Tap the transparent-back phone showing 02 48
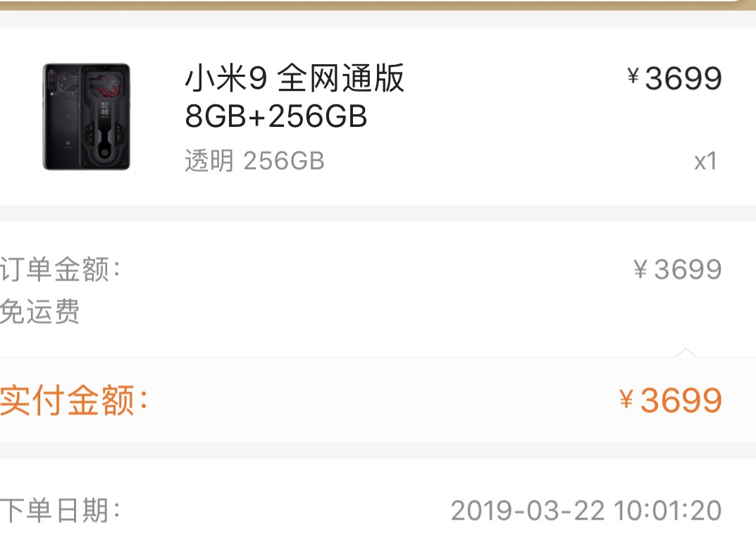 click(105, 116)
